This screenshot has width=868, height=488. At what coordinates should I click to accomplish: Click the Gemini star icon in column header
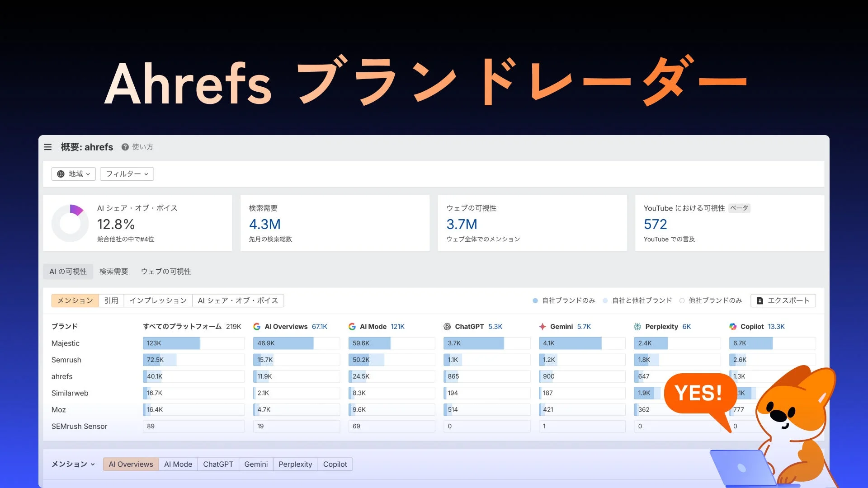542,326
